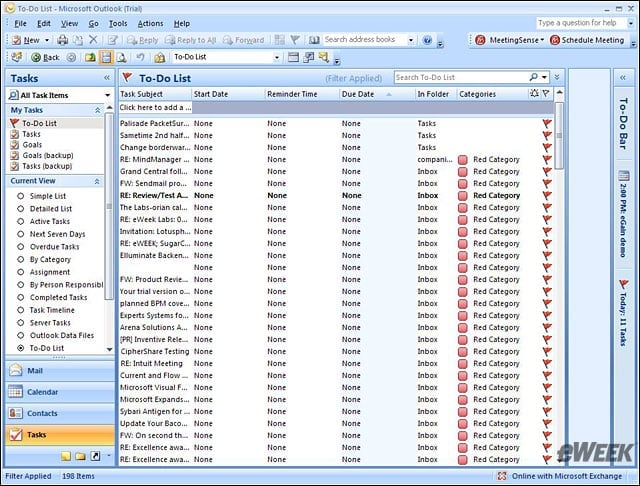This screenshot has width=640, height=486.
Task: Click the search magnifier in To-Do search
Action: point(534,77)
